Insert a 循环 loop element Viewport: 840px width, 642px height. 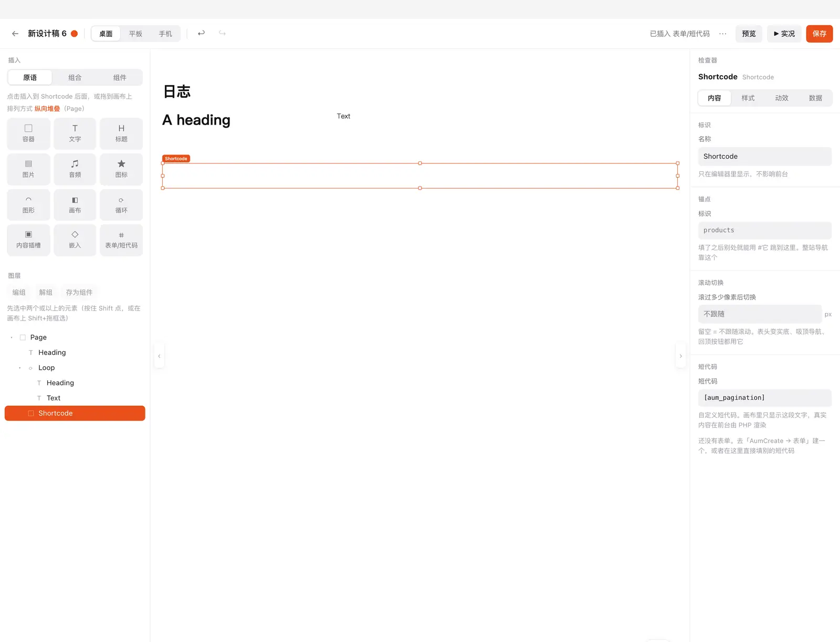121,205
